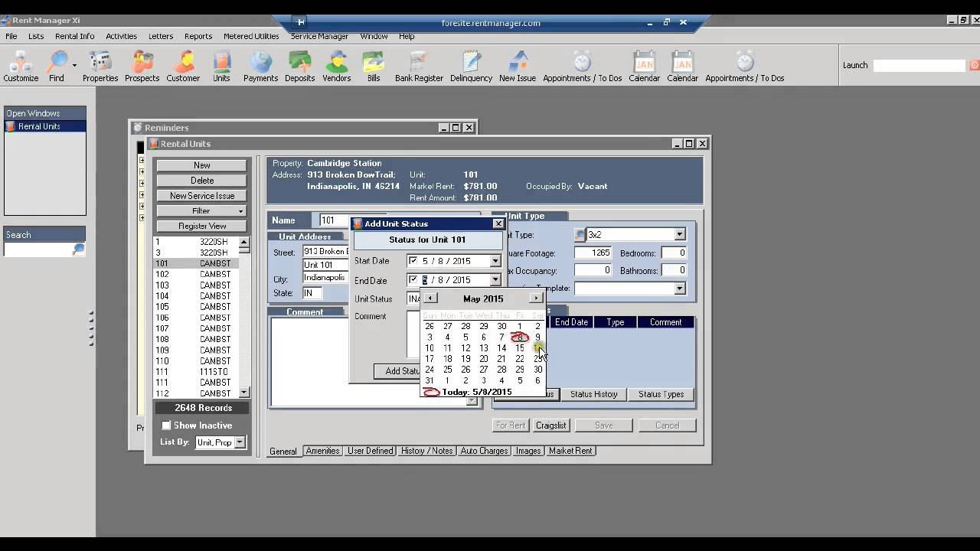Open the Start Date dropdown calendar

pos(495,261)
